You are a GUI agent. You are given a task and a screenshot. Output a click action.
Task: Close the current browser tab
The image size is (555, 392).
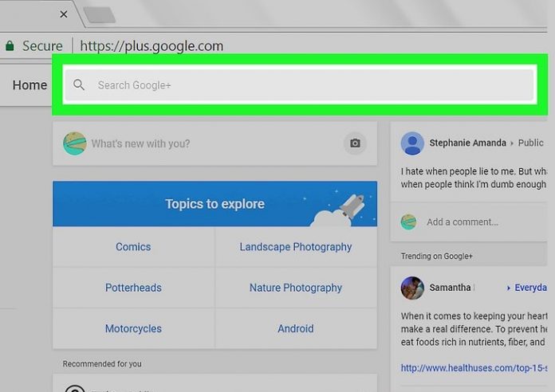(x=64, y=14)
